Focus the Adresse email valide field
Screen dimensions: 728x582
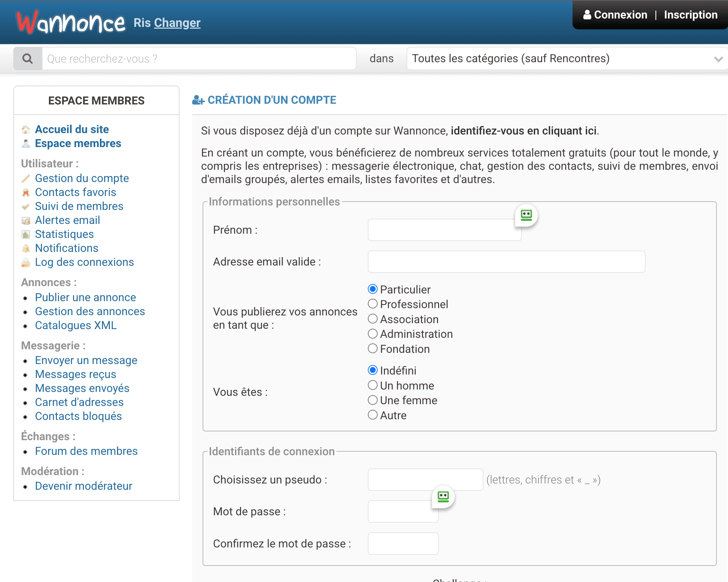506,262
